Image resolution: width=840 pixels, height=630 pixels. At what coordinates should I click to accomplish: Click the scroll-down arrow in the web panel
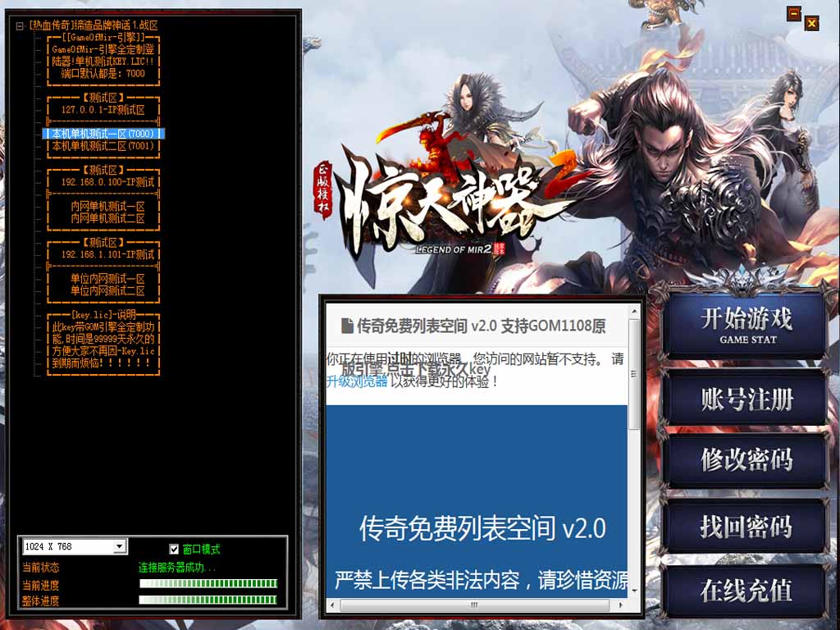coord(634,591)
